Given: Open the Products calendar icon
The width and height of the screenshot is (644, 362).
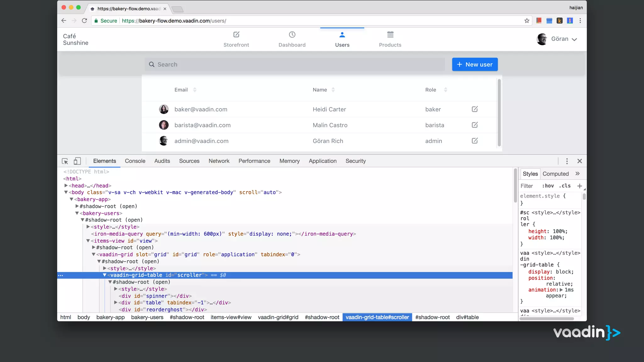Looking at the screenshot, I should (x=390, y=35).
